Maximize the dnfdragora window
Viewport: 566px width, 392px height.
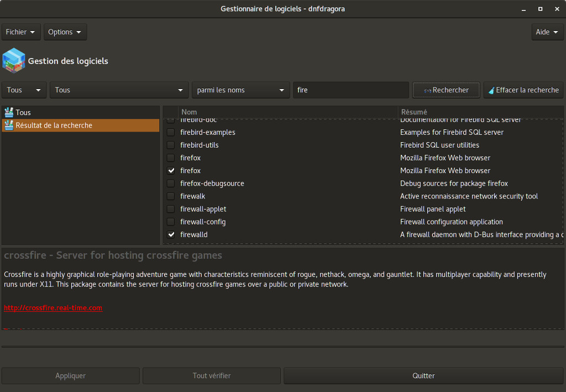540,8
